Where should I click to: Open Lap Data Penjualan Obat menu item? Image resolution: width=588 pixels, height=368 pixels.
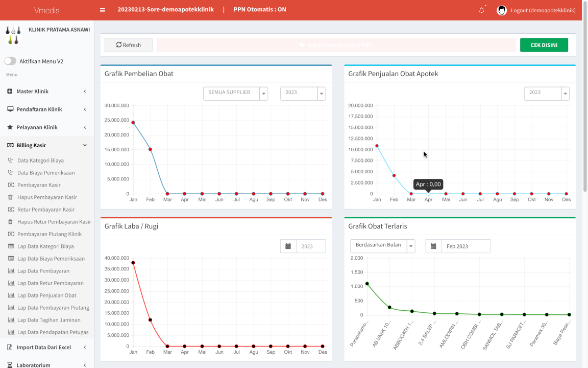(x=47, y=295)
